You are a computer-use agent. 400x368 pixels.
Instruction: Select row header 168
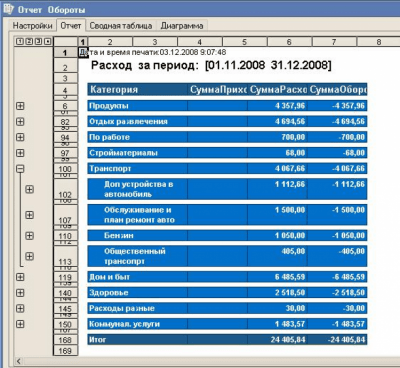pyautogui.click(x=65, y=340)
